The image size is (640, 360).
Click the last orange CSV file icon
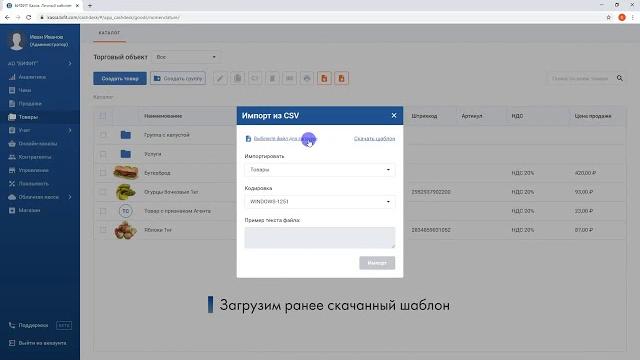pos(342,78)
